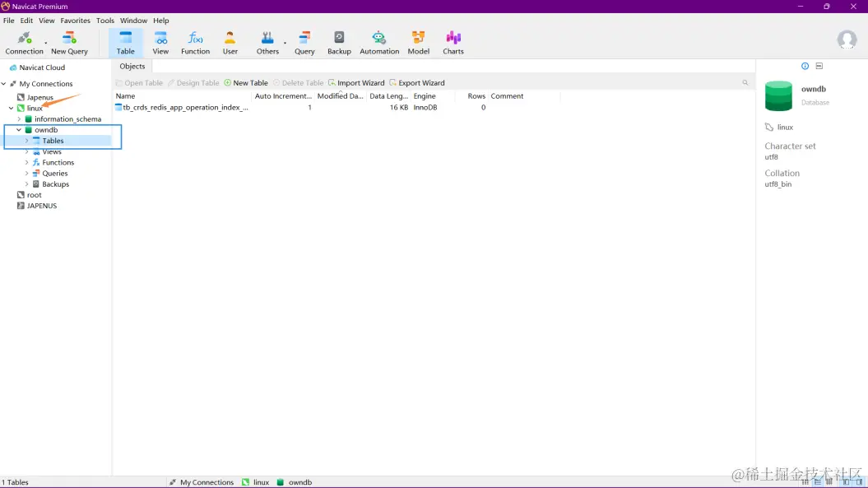Open the Backup toolbar icon
The height and width of the screenshot is (488, 868).
click(339, 44)
